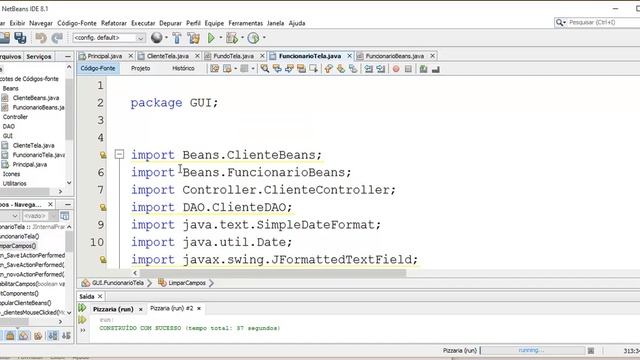Select the Serviços panel tab
Screen dimensions: 640x360
point(39,57)
